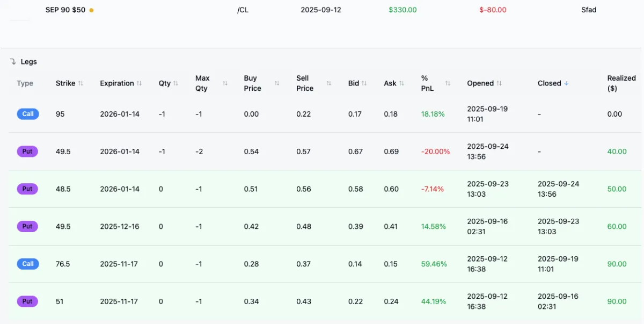Sort legs by Bid arrows icon
Viewport: 644px width, 324px height.
[364, 83]
